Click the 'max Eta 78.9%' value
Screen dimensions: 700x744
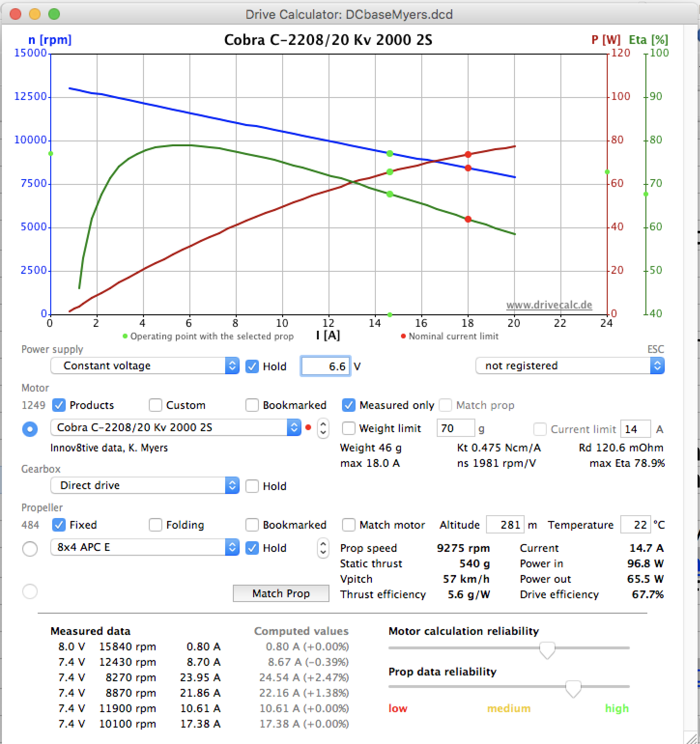point(627,463)
